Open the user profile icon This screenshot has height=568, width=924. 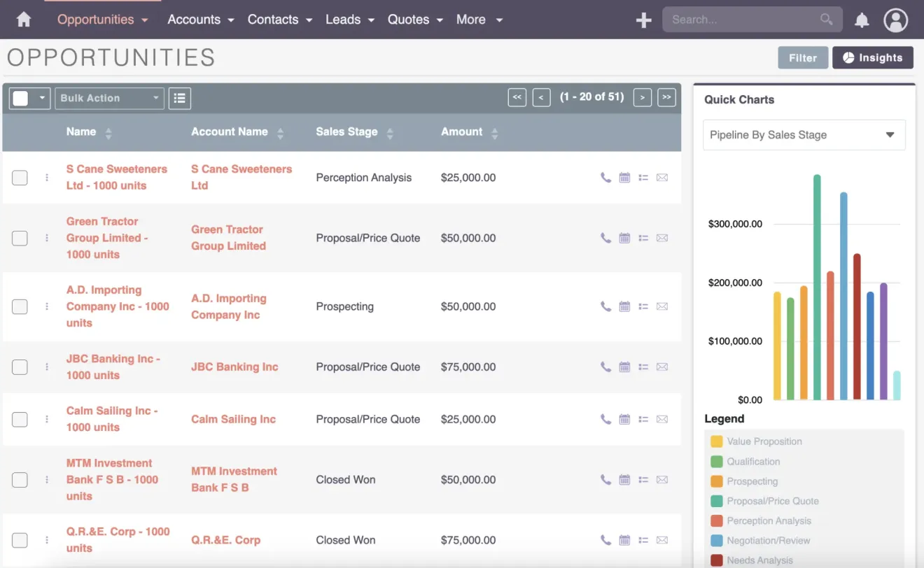896,20
